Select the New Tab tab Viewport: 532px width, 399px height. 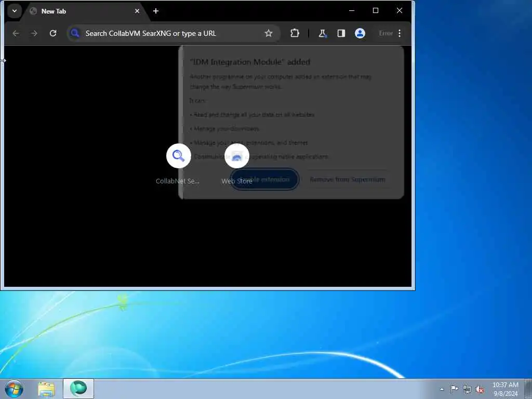click(x=85, y=11)
